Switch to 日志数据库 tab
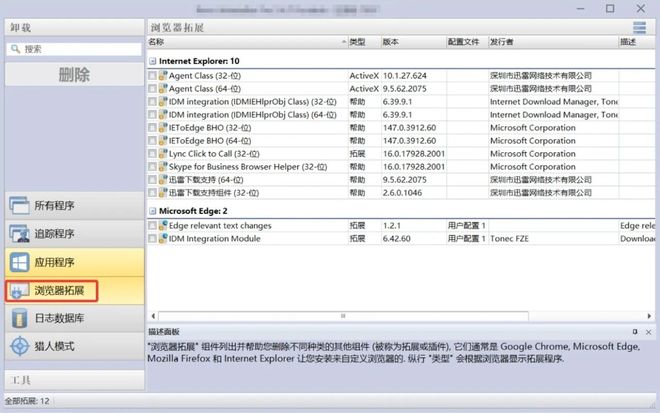 [74, 318]
